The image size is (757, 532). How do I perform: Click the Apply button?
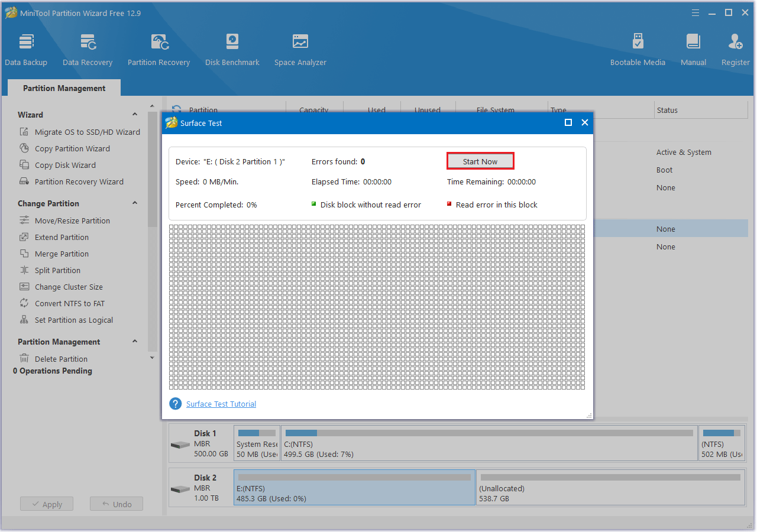pos(46,504)
